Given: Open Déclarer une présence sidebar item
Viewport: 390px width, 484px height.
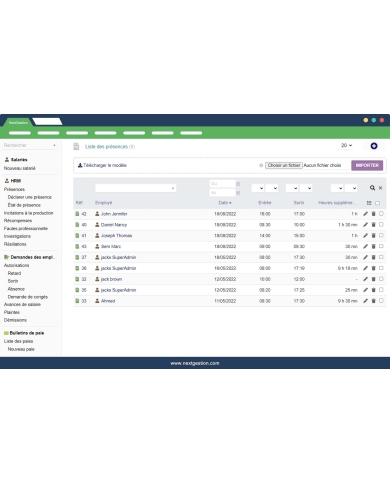Looking at the screenshot, I should click(30, 197).
